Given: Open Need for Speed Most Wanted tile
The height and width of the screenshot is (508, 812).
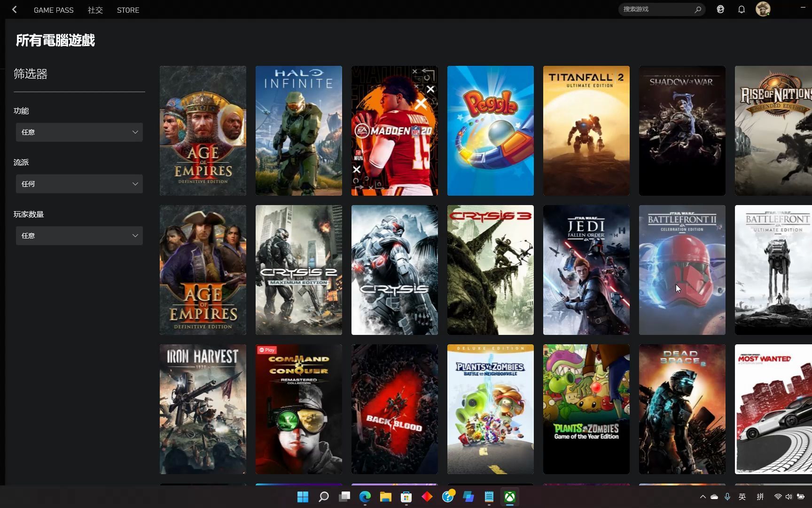Looking at the screenshot, I should [x=773, y=409].
